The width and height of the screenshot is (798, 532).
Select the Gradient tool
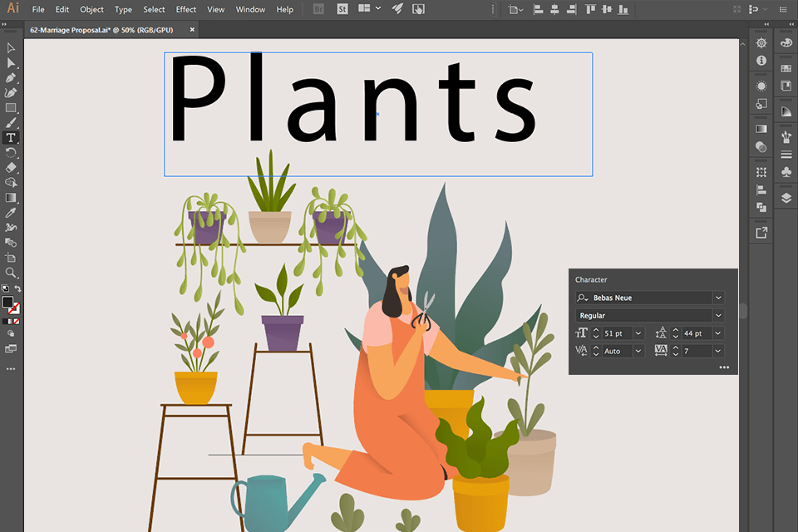tap(11, 198)
